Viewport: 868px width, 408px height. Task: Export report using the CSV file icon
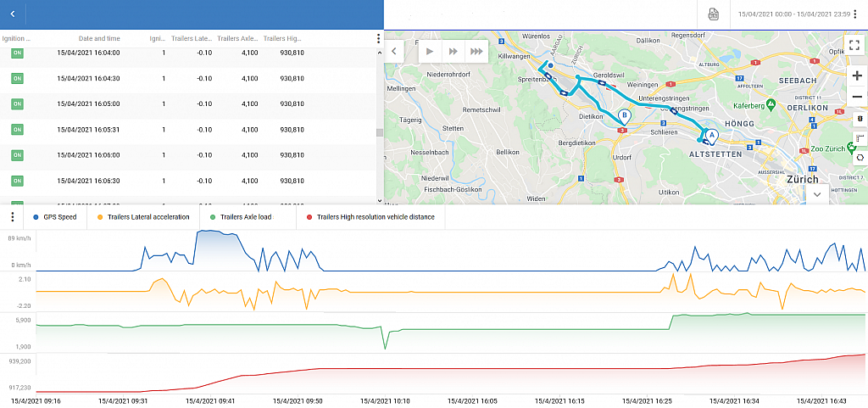pyautogui.click(x=714, y=14)
